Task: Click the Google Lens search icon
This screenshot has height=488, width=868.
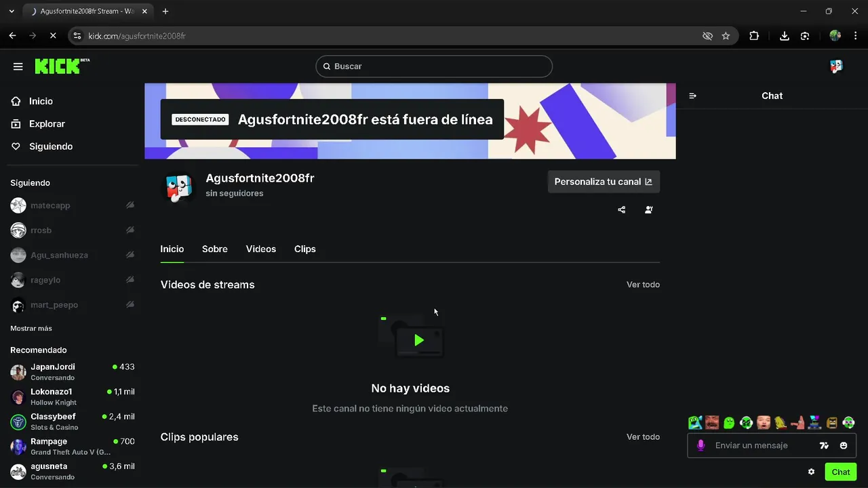Action: coord(805,36)
